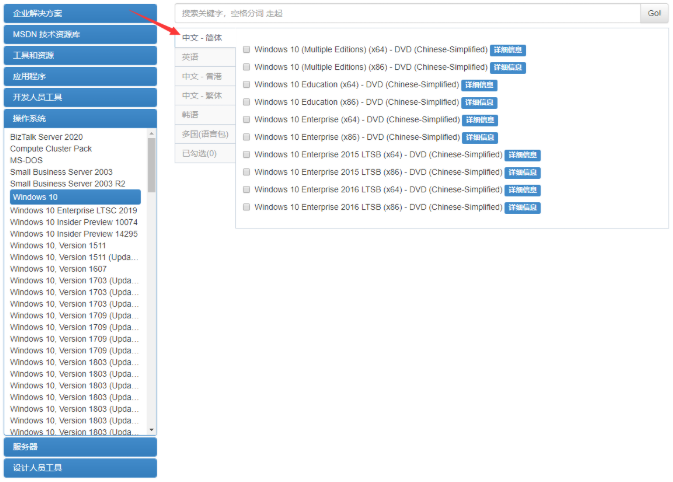Expand the 企业解决方案 section
Image resolution: width=673 pixels, height=482 pixels.
(x=79, y=14)
